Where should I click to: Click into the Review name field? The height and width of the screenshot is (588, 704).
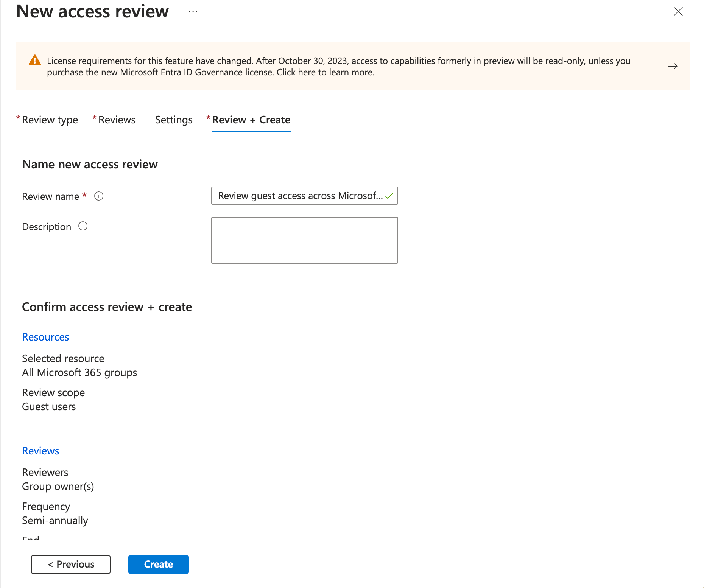pyautogui.click(x=299, y=196)
